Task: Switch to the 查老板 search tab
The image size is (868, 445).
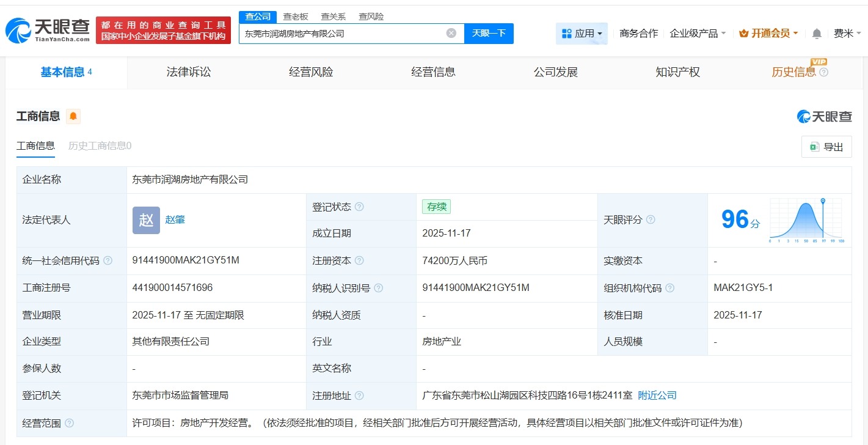Action: (294, 17)
